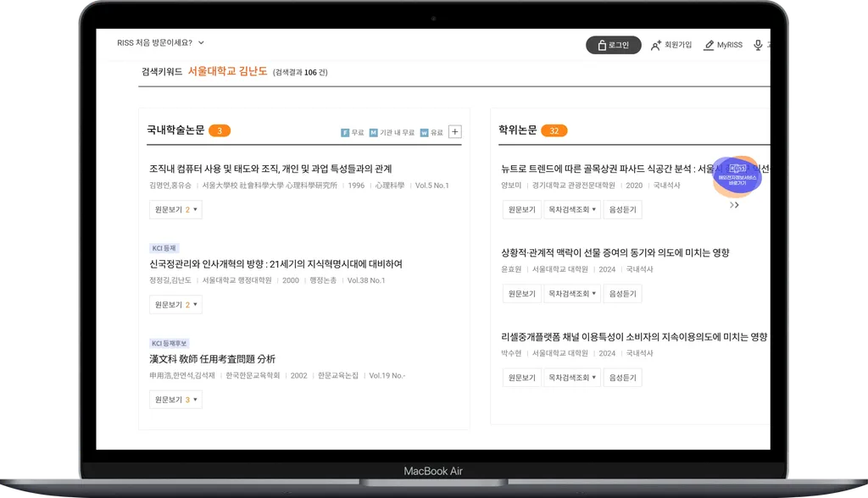The height and width of the screenshot is (498, 868).
Task: Click publisher '한국한문교육학회'
Action: (253, 376)
